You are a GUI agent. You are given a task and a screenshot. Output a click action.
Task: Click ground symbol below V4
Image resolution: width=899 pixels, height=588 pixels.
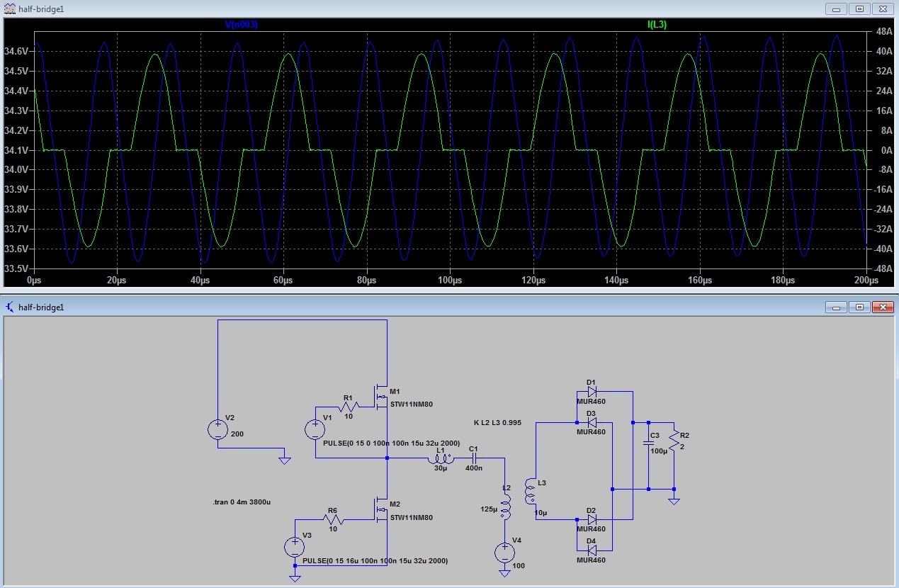(x=504, y=572)
